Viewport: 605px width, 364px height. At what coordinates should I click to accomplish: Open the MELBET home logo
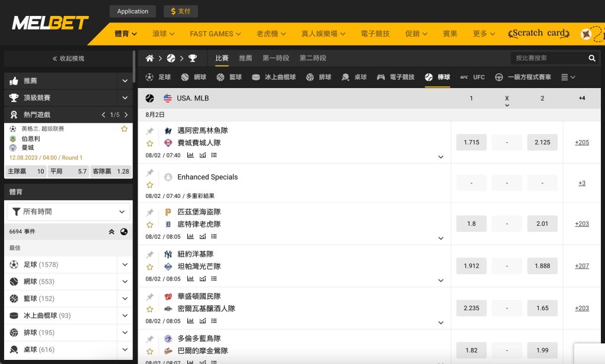pos(51,23)
